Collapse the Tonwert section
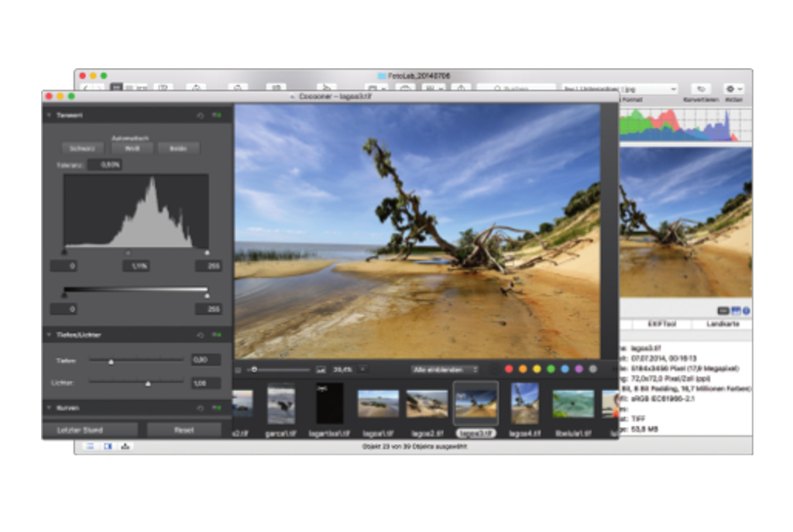The width and height of the screenshot is (793, 532). (49, 116)
